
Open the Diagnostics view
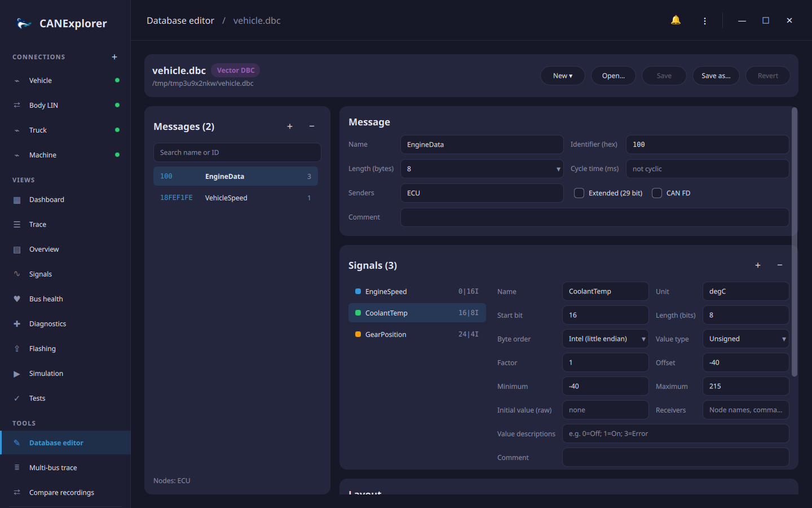65,324
